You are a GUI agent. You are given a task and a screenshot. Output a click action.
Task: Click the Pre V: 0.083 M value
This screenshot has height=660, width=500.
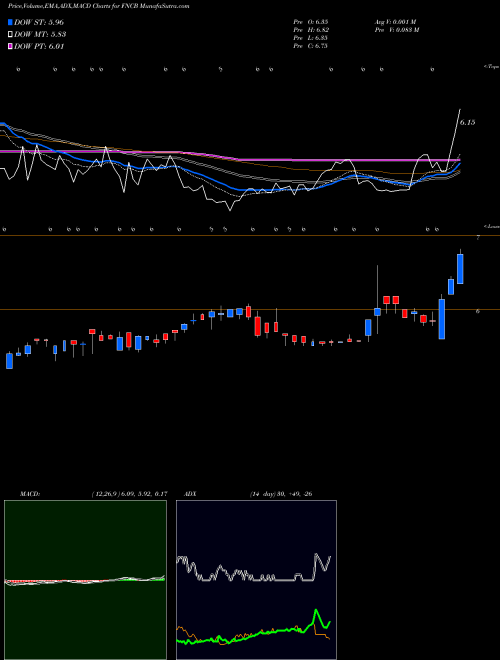[x=396, y=30]
